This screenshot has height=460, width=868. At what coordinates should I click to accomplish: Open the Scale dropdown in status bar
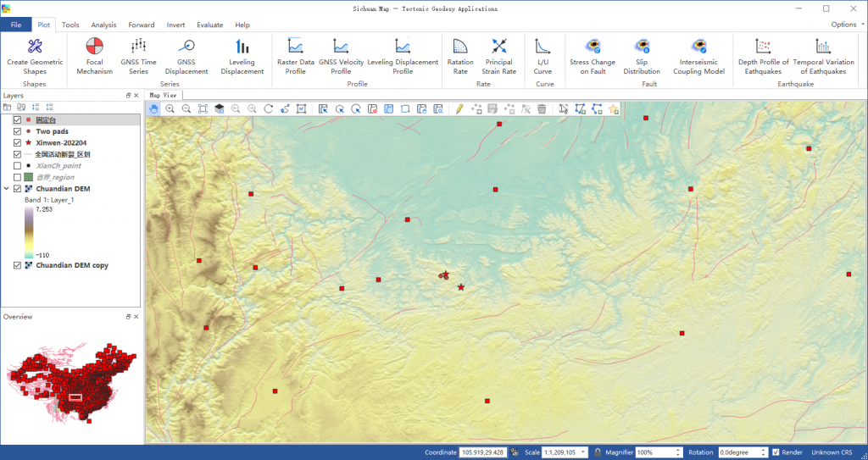click(x=585, y=452)
